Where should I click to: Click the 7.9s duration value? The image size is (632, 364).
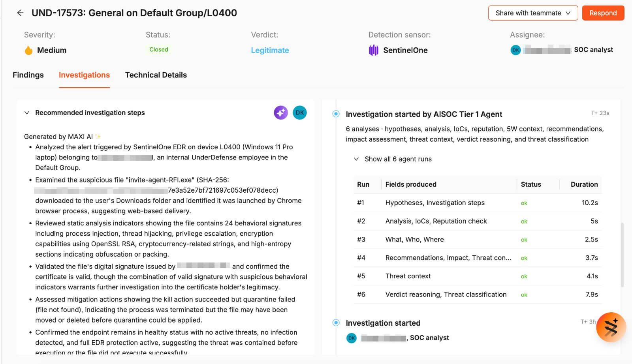coord(592,295)
